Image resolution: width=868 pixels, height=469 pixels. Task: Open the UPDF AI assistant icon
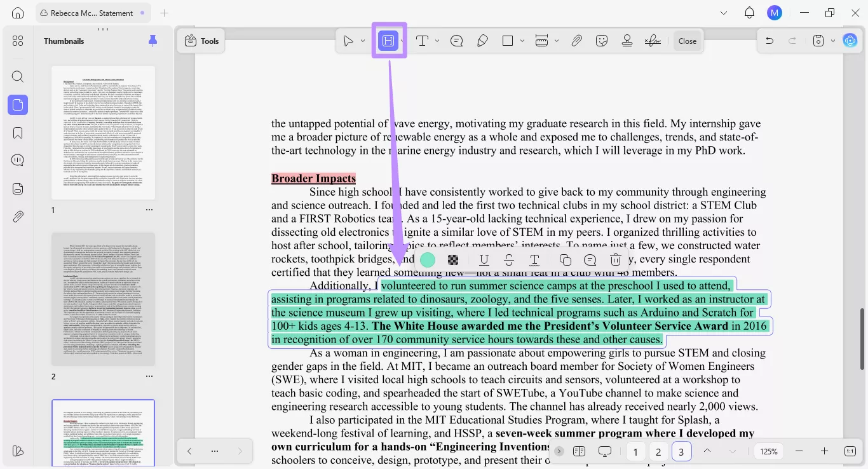(x=850, y=41)
